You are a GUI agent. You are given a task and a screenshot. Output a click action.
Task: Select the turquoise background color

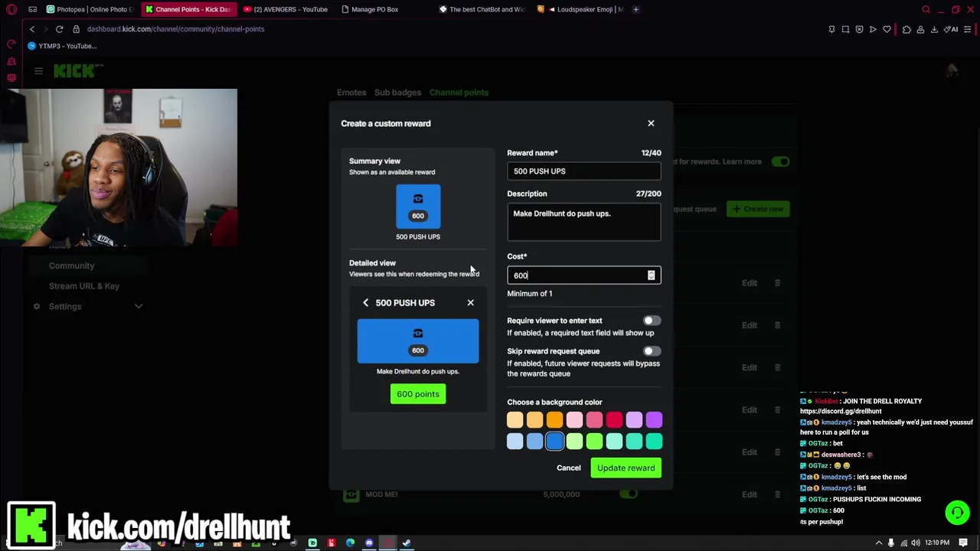634,441
